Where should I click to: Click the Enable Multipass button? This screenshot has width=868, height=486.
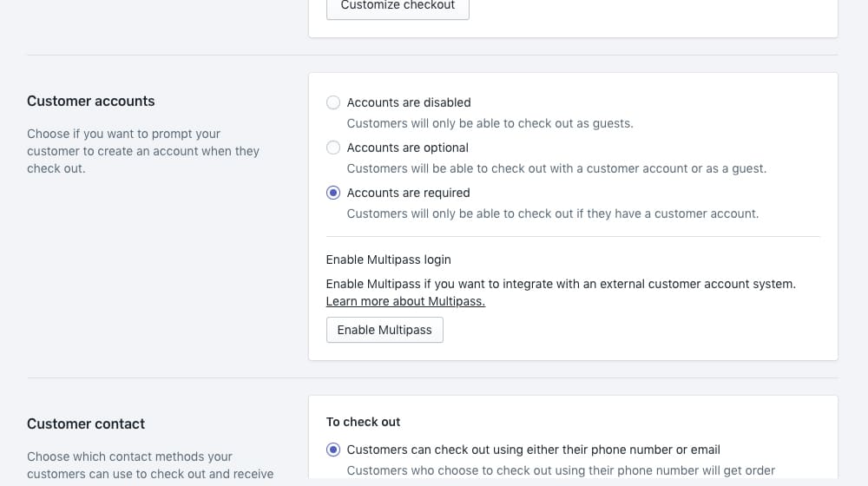[385, 330]
